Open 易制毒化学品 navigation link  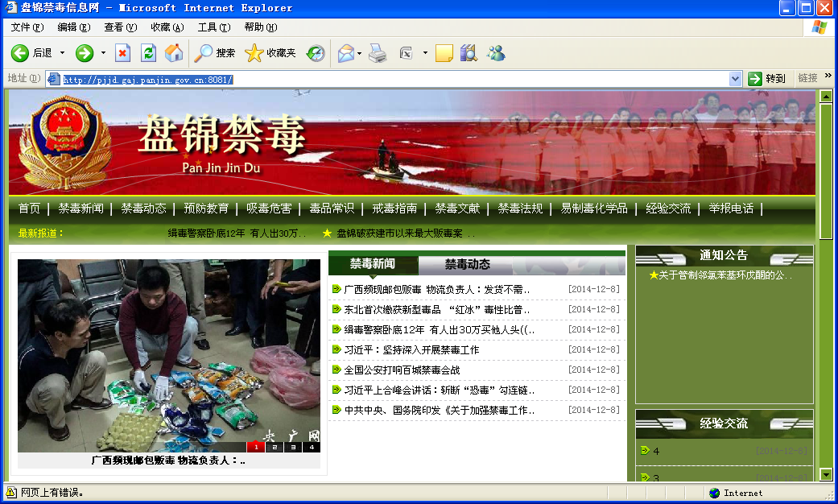point(594,209)
